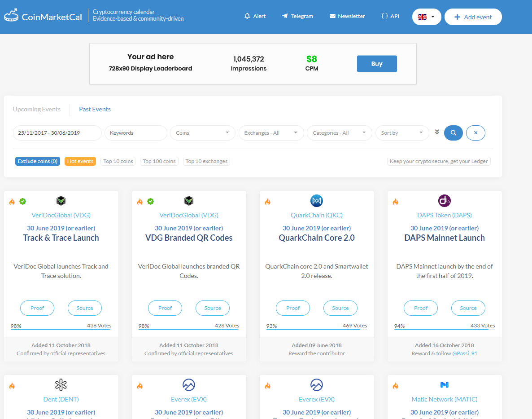This screenshot has height=419, width=532.
Task: Click the Dent coin logo
Action: coord(61,385)
